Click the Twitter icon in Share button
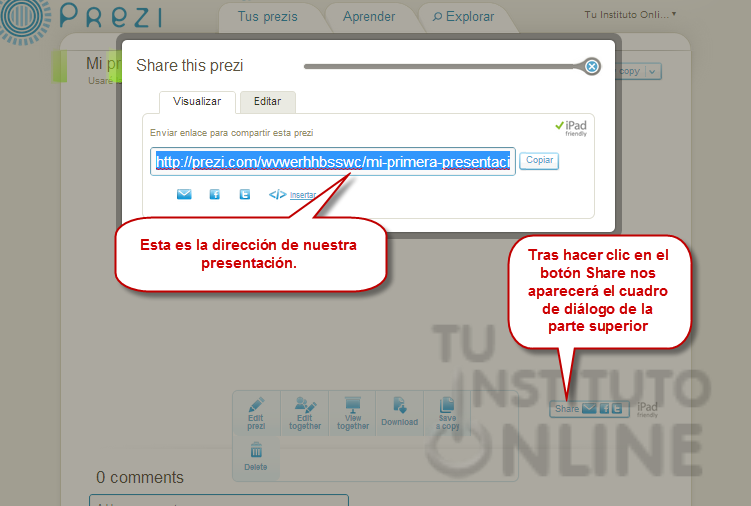The image size is (751, 506). (617, 409)
